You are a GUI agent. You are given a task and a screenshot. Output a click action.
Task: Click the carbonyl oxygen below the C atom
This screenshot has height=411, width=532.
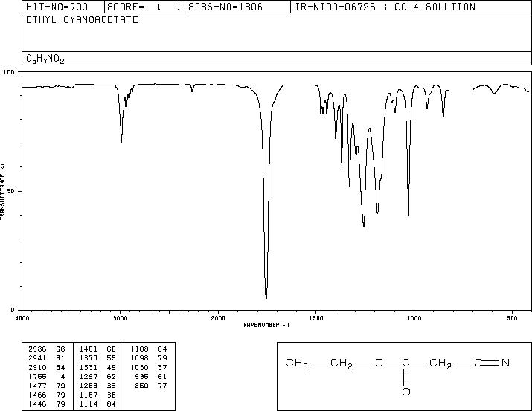click(x=406, y=392)
